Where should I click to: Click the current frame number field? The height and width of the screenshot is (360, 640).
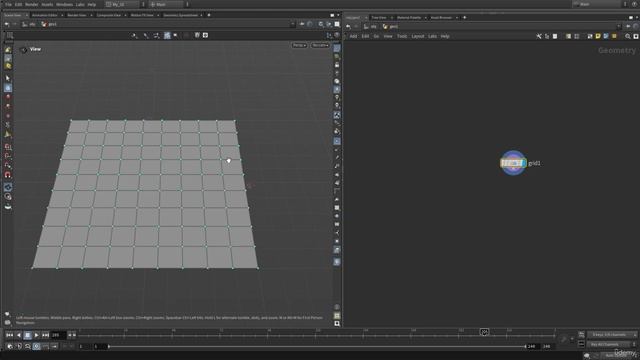(x=58, y=335)
